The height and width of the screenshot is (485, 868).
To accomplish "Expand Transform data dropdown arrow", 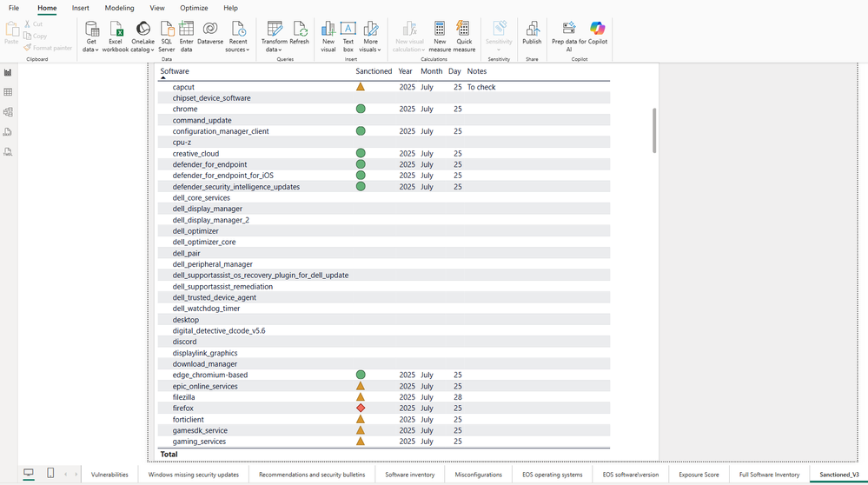I will pyautogui.click(x=280, y=50).
